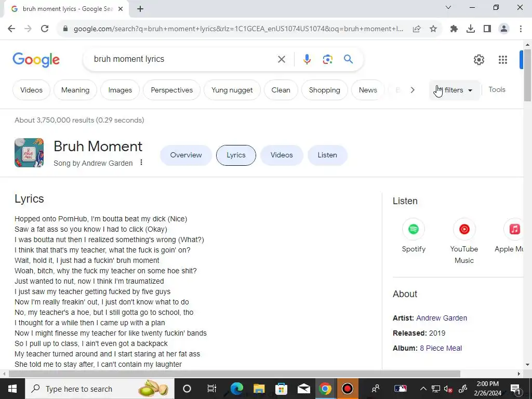This screenshot has height=399, width=532.
Task: Select the Videos filter chip
Action: [31, 90]
